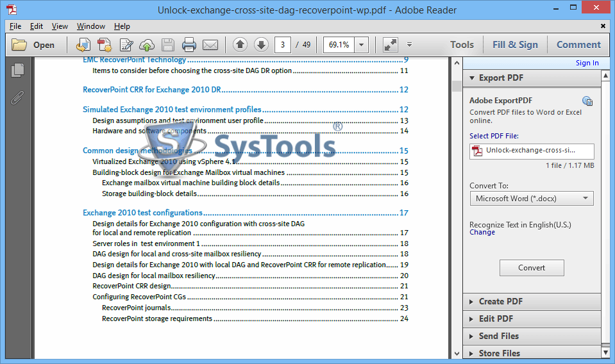Click the selected PDF file field
Image resolution: width=615 pixels, height=364 pixels.
532,151
